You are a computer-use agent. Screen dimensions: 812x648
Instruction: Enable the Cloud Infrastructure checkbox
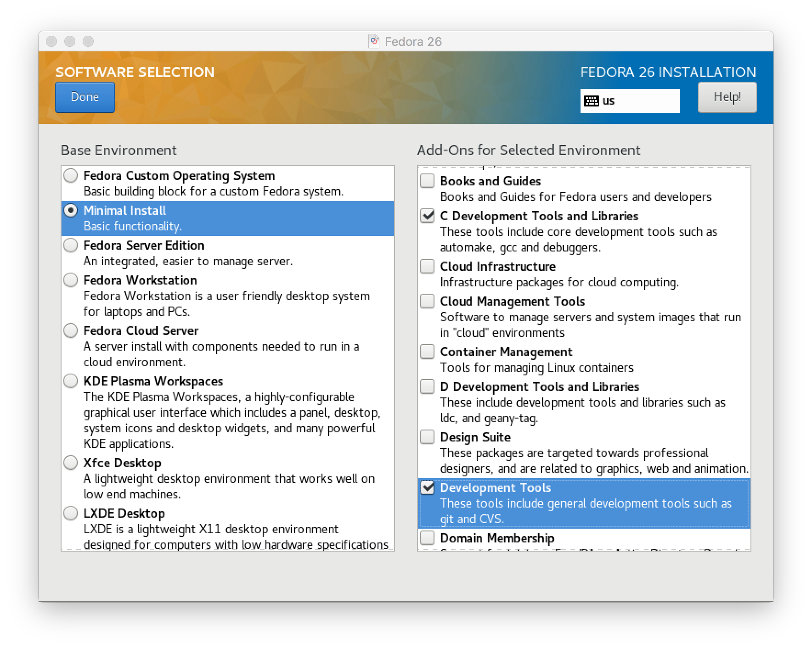pyautogui.click(x=427, y=266)
